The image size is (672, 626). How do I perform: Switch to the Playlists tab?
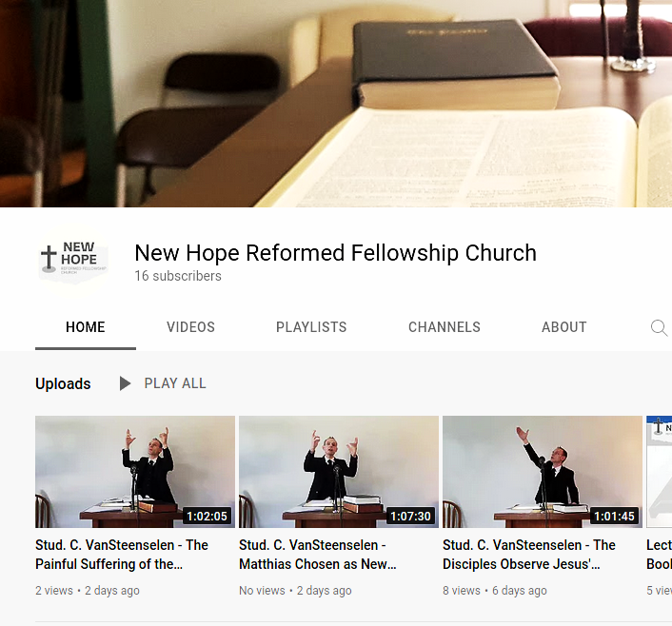click(x=311, y=327)
